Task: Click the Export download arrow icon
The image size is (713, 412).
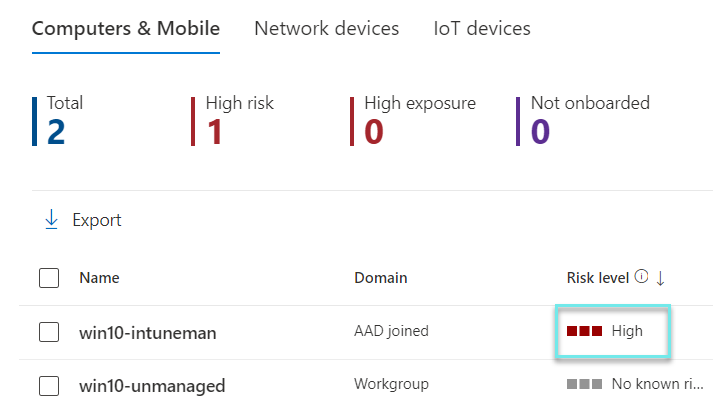Action: 52,220
